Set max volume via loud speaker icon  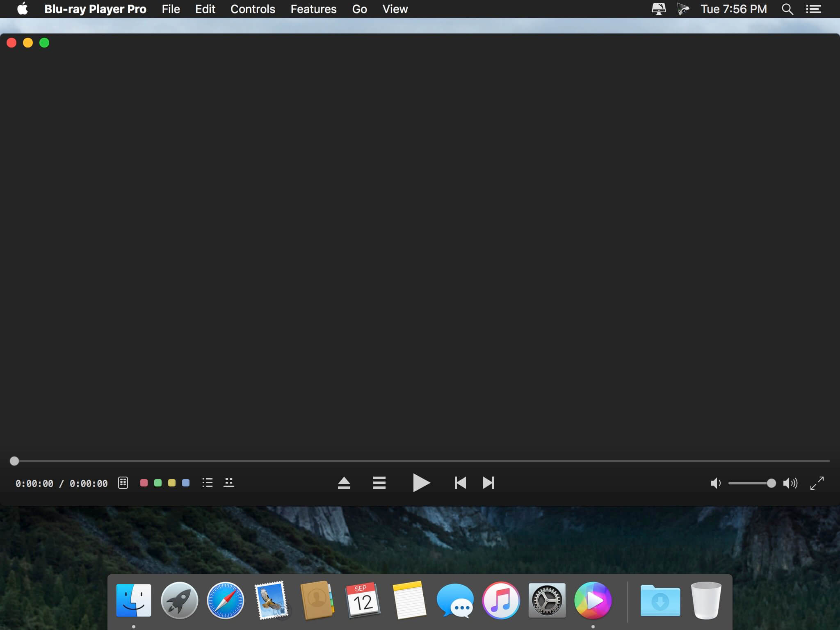(x=790, y=483)
